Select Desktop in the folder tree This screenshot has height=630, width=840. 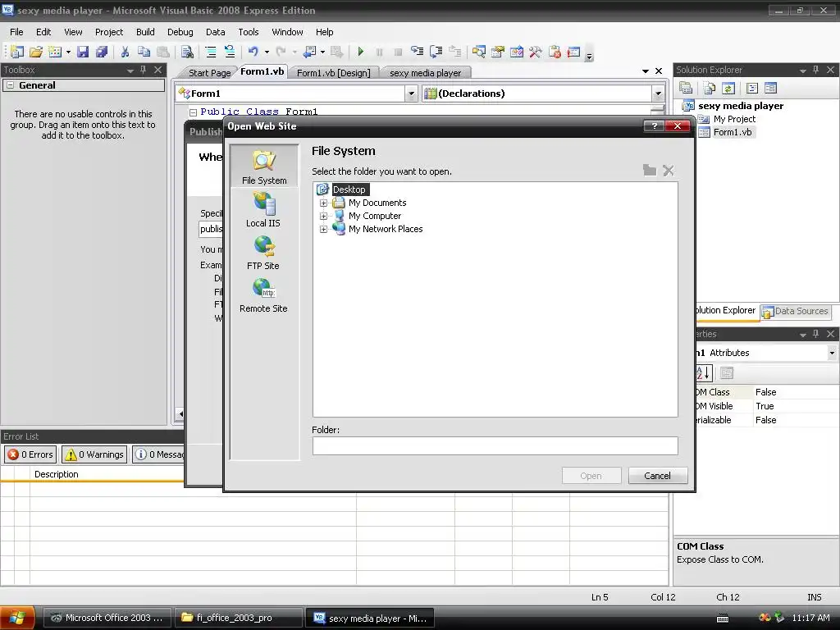coord(349,189)
